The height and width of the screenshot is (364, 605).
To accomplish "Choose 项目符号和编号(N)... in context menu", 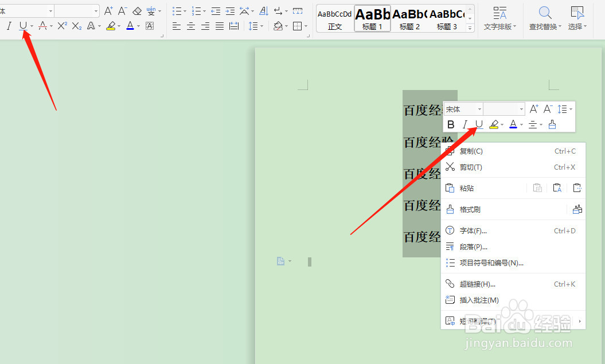I will [513, 263].
